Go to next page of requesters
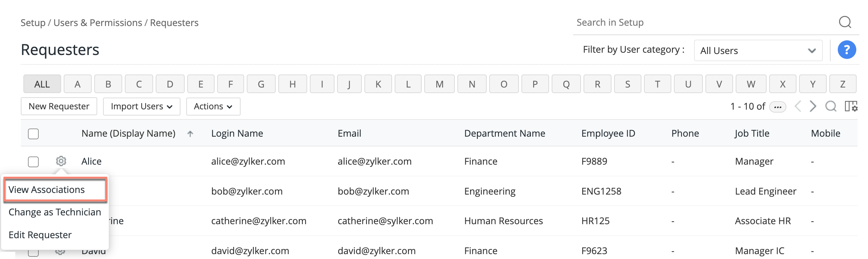The width and height of the screenshot is (868, 259). [x=813, y=106]
